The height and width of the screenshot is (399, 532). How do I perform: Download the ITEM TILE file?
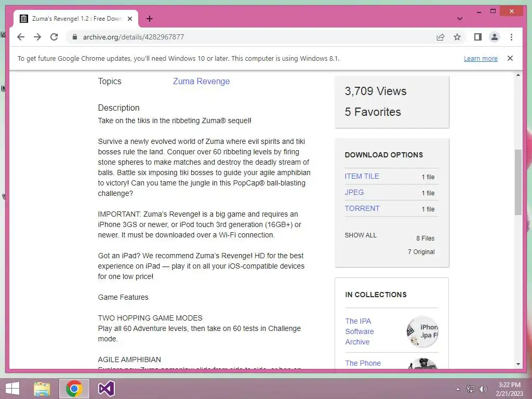[362, 176]
